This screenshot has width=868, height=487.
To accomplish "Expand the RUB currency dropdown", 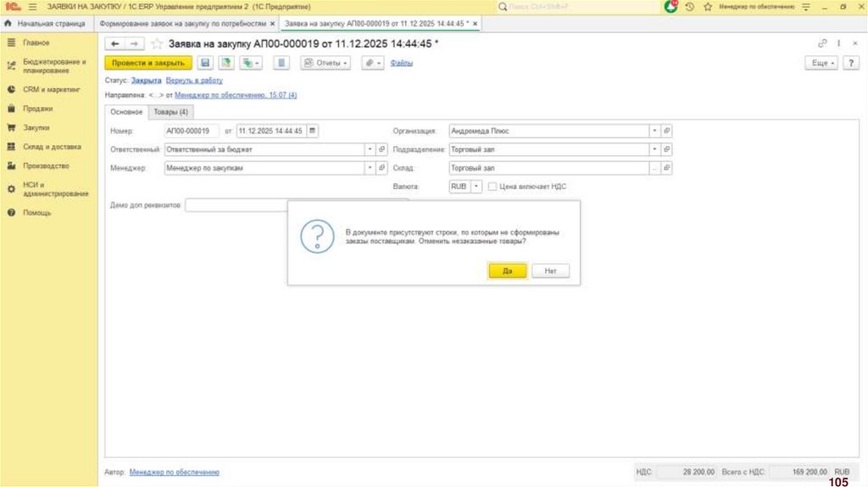I will click(476, 186).
